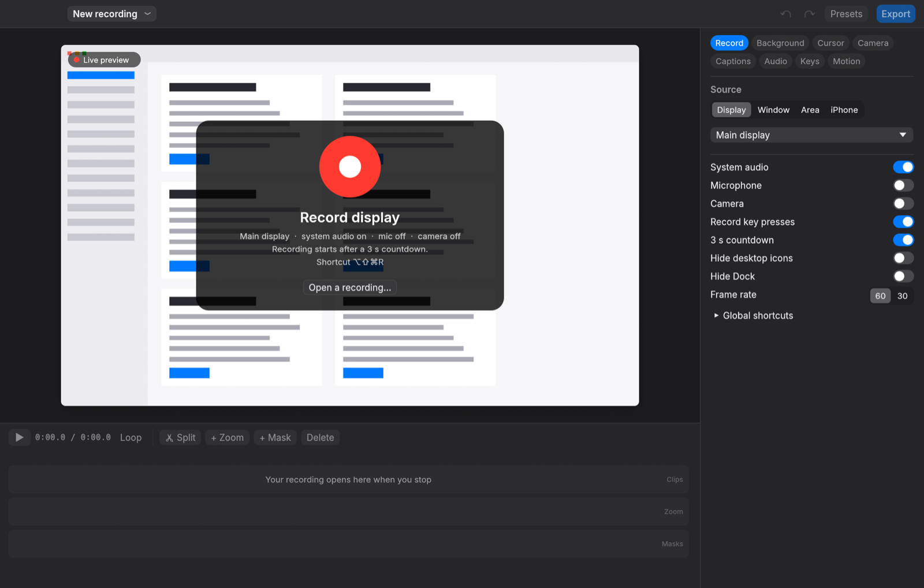Click the red record button

click(x=350, y=167)
